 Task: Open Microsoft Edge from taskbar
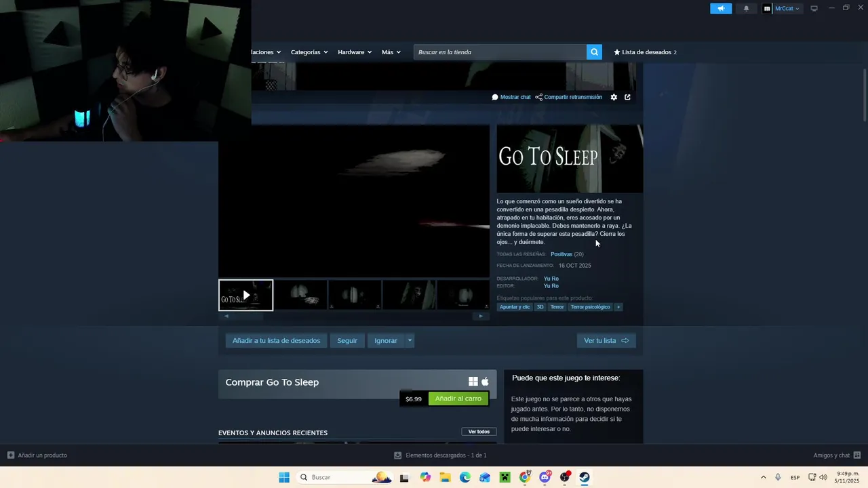pyautogui.click(x=465, y=477)
